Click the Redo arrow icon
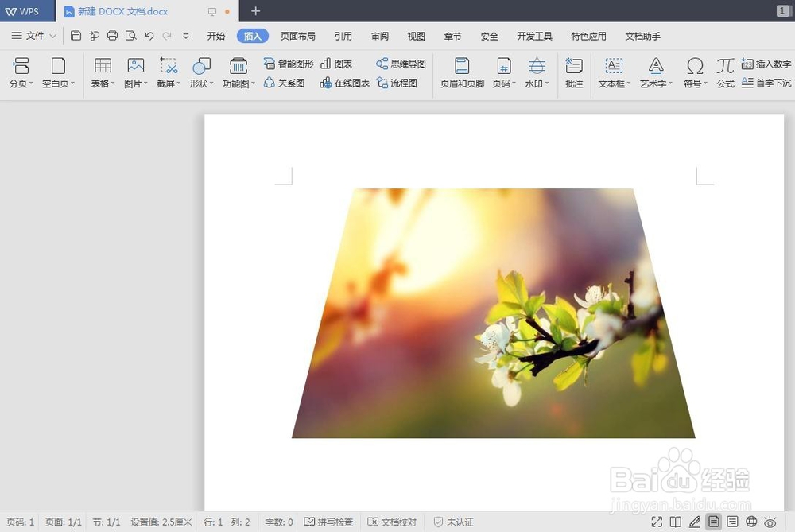795x532 pixels. [x=167, y=36]
